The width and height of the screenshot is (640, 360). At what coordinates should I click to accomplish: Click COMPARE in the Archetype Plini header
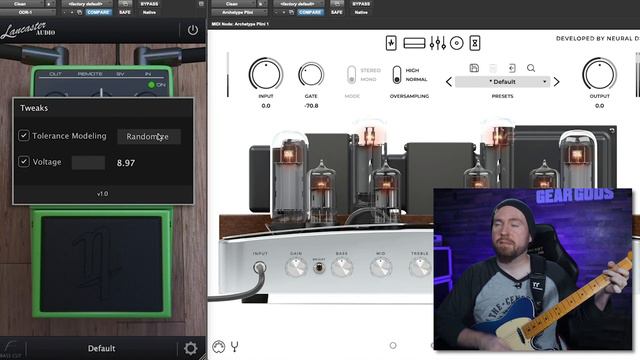(x=310, y=12)
